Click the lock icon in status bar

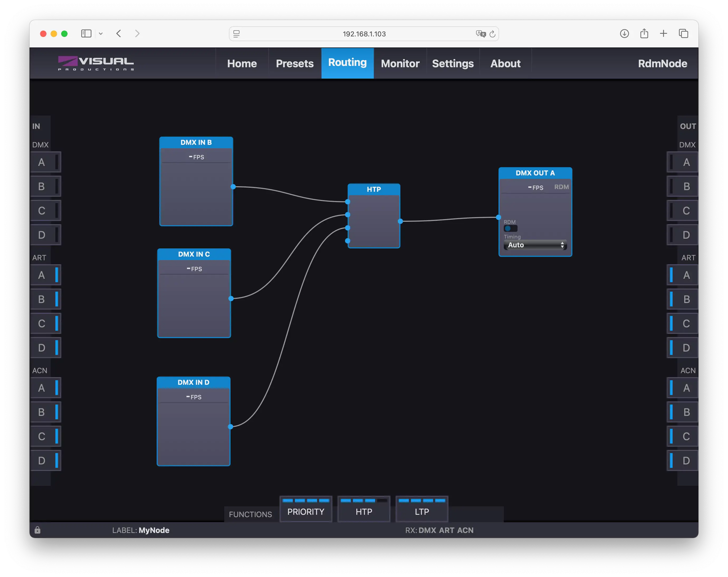tap(37, 530)
